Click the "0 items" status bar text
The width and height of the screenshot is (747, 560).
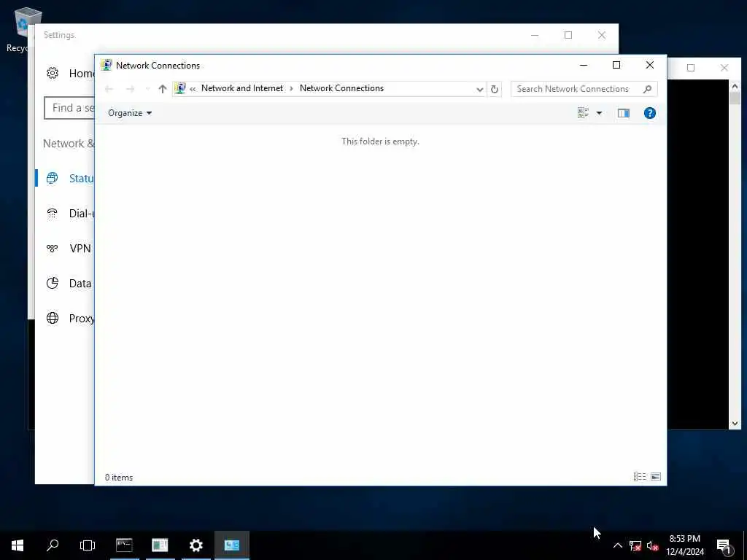119,477
